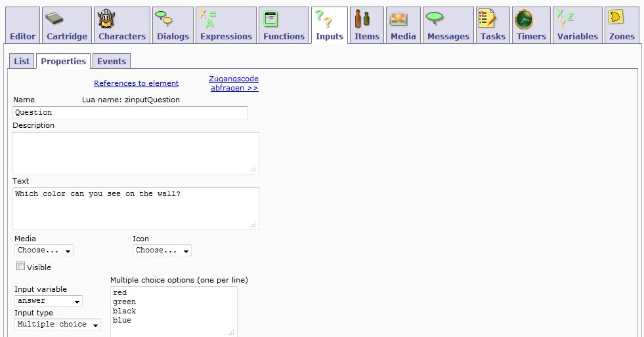The width and height of the screenshot is (644, 337).
Task: Open the Input variable dropdown
Action: [x=49, y=301]
